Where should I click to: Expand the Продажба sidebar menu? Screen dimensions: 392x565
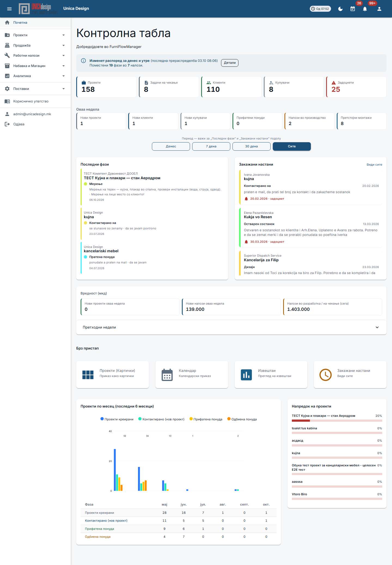tap(35, 45)
